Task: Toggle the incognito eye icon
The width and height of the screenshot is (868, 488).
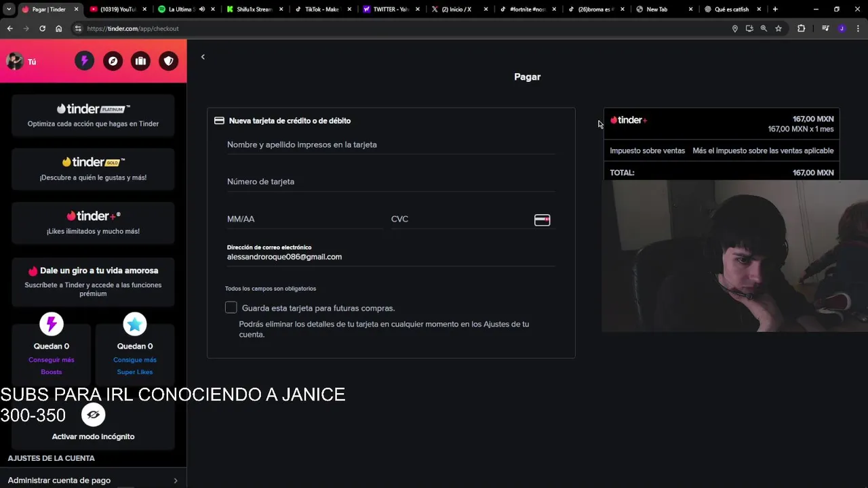Action: 94,414
